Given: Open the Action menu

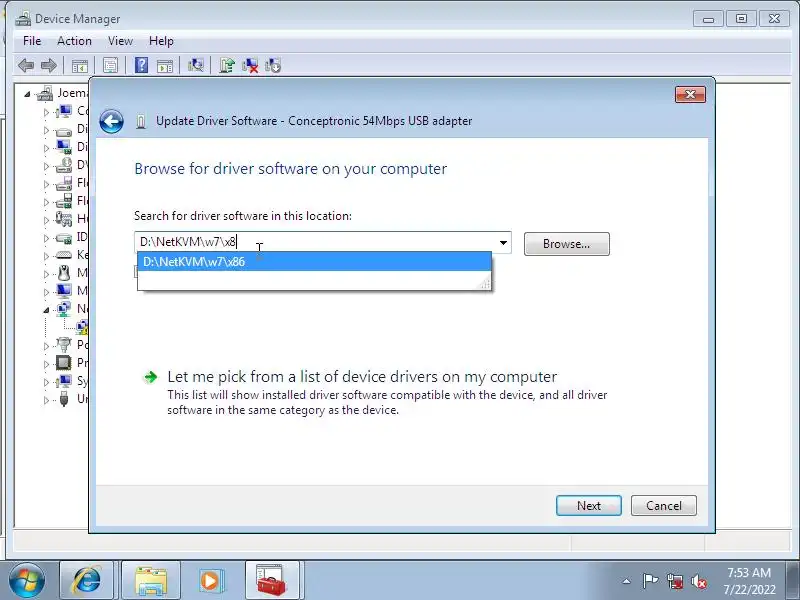Looking at the screenshot, I should click(x=74, y=41).
